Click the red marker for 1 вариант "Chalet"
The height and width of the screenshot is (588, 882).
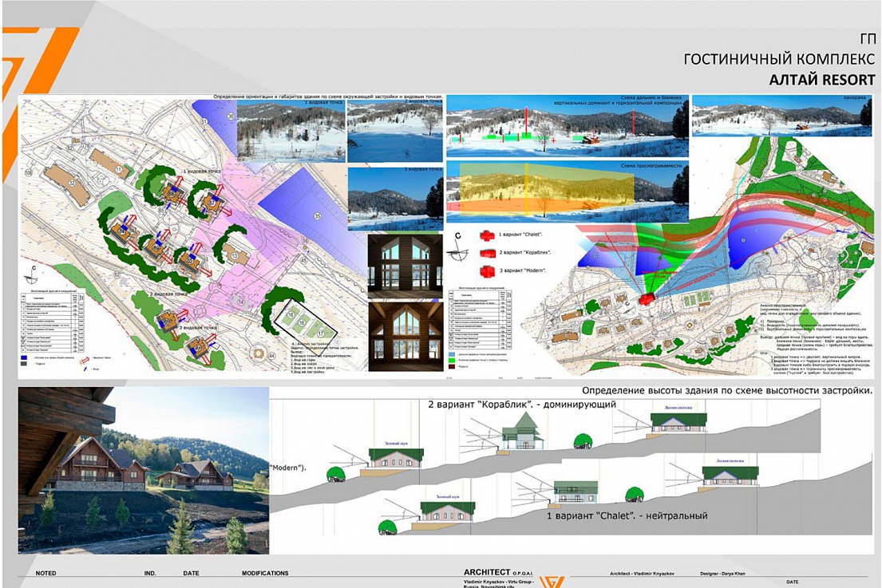tap(487, 235)
